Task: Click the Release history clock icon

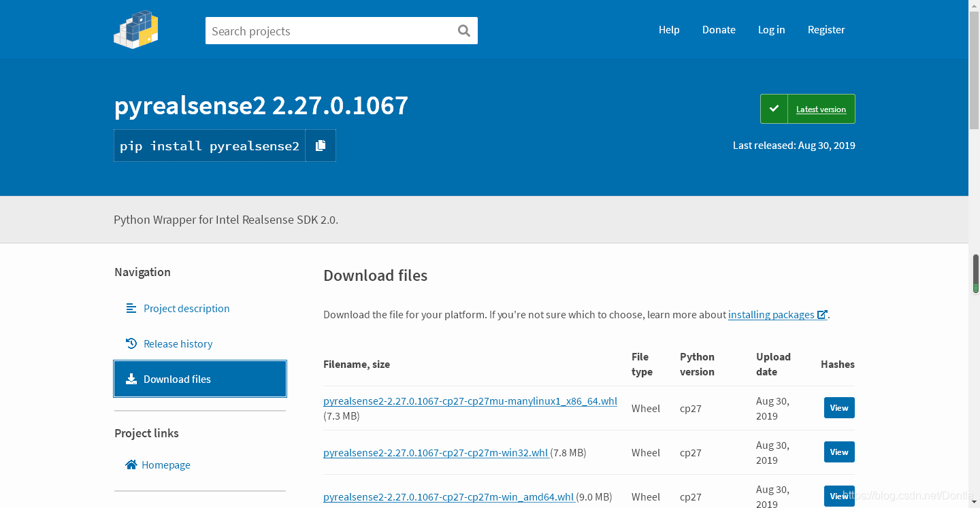Action: (131, 343)
